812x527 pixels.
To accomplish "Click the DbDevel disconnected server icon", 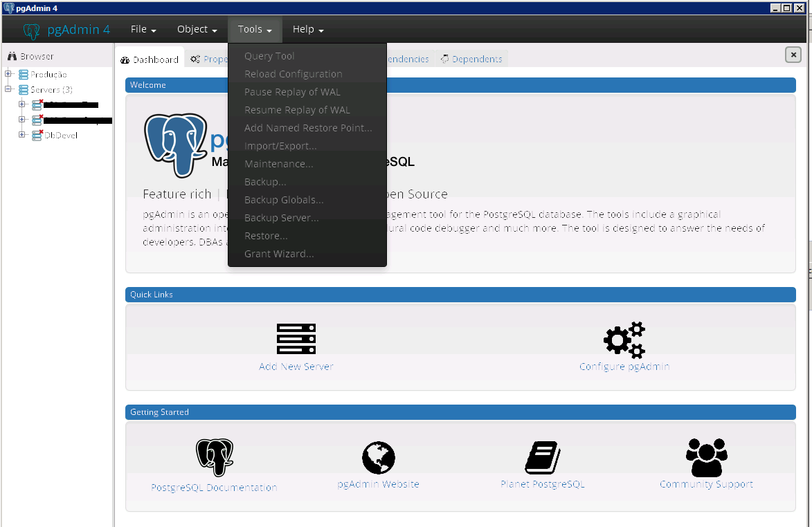I will coord(37,135).
